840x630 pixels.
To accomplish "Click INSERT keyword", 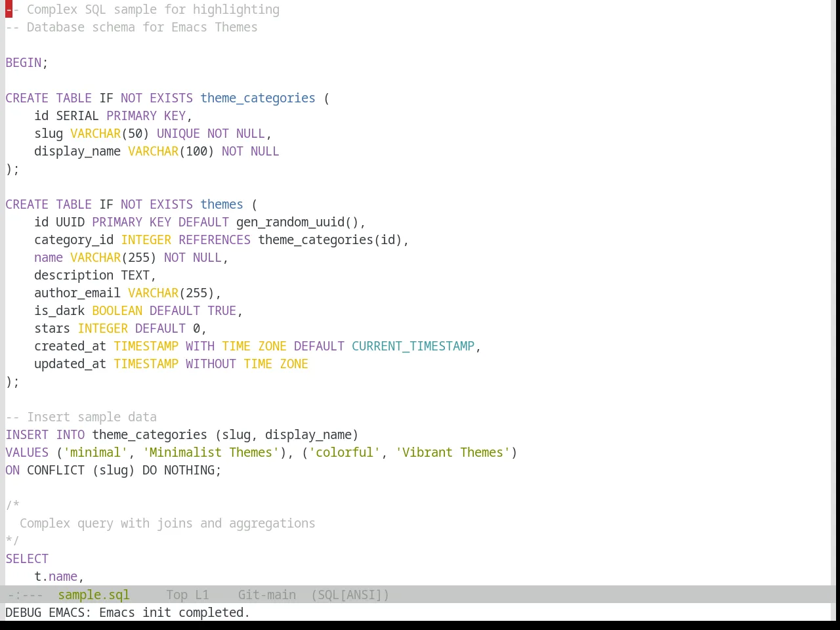I will click(x=27, y=434).
